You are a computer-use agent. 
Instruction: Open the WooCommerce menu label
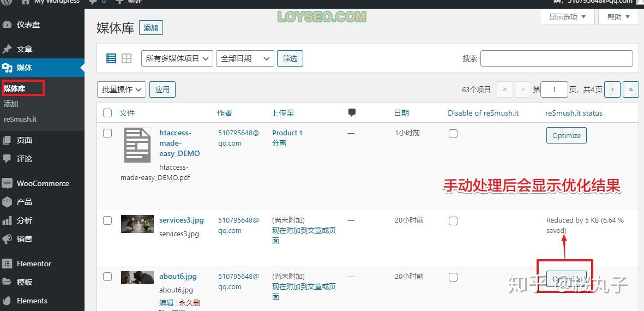(43, 183)
